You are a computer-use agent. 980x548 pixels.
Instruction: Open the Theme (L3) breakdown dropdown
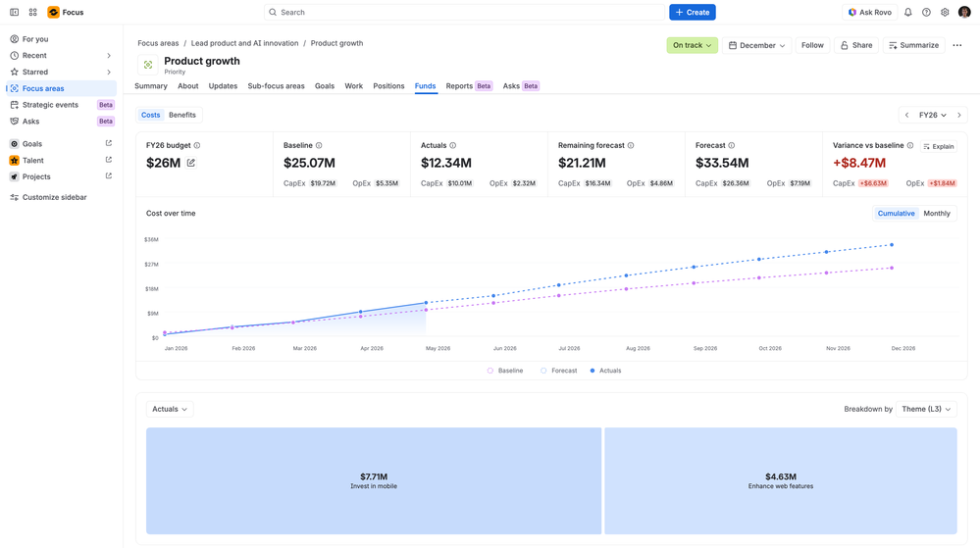(x=926, y=409)
